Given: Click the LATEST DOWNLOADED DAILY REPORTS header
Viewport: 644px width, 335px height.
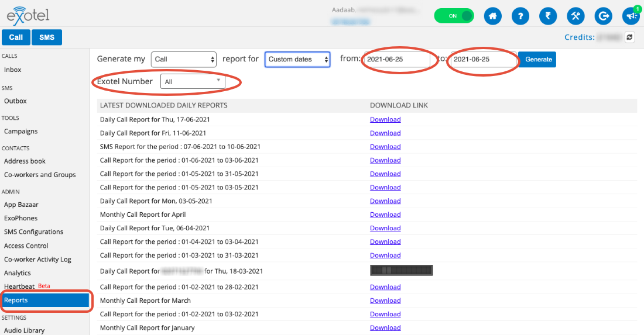Looking at the screenshot, I should pyautogui.click(x=163, y=105).
